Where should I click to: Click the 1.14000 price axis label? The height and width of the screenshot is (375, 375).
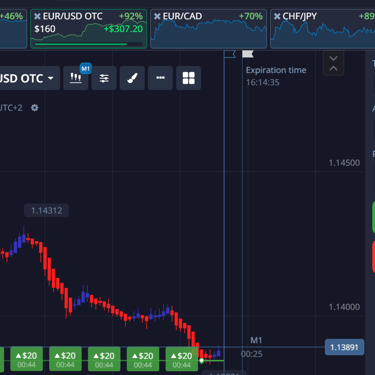pos(344,307)
